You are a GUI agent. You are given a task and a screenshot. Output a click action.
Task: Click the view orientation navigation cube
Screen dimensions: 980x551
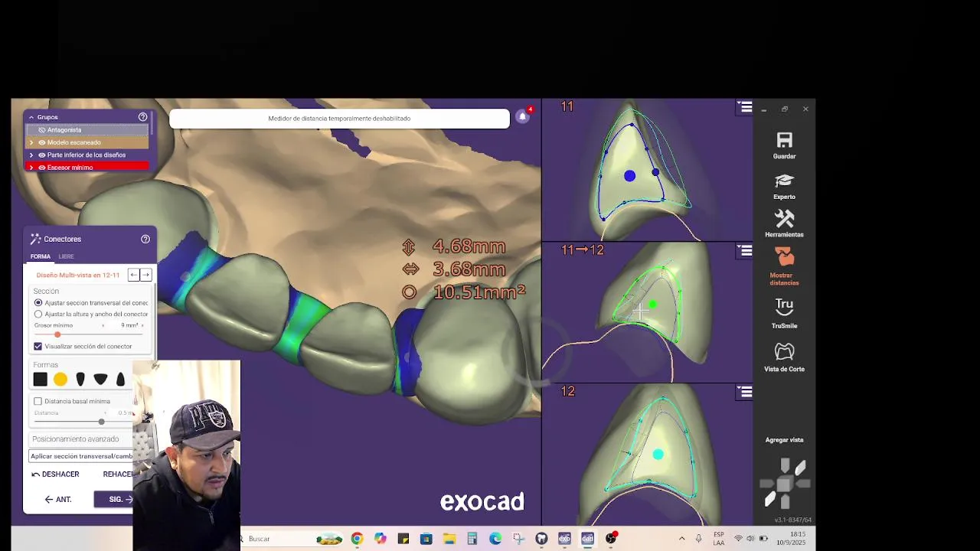(785, 484)
